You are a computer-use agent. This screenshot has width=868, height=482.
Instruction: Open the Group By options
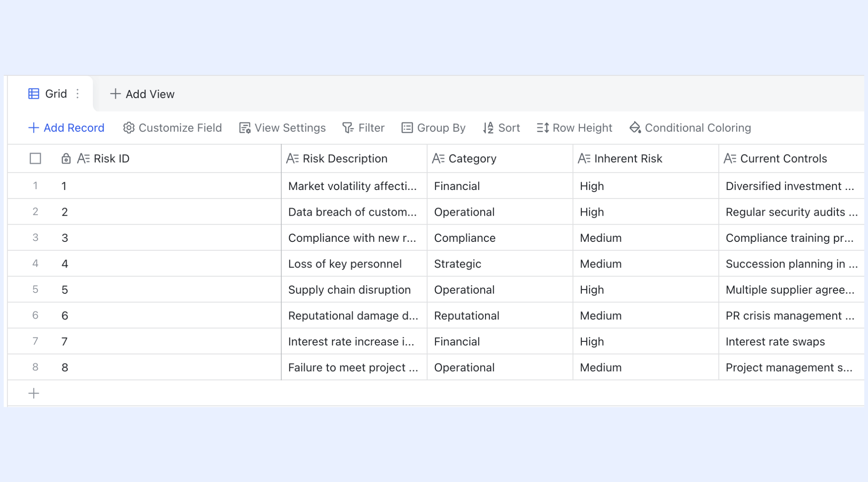pyautogui.click(x=434, y=128)
